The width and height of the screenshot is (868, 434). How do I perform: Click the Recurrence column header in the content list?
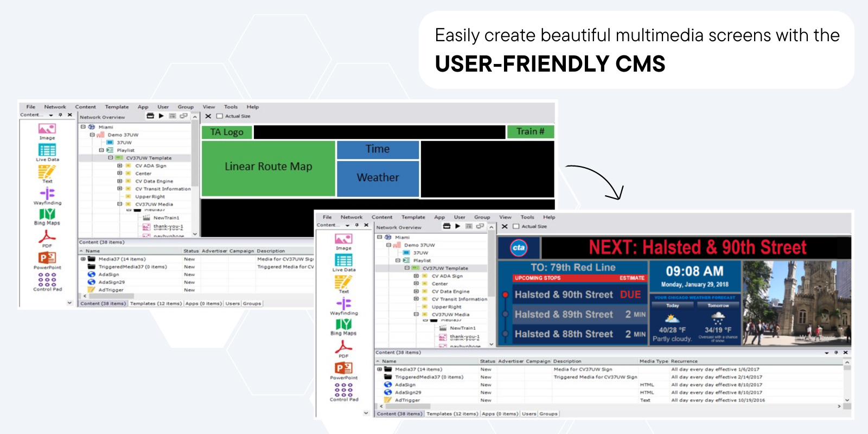684,361
